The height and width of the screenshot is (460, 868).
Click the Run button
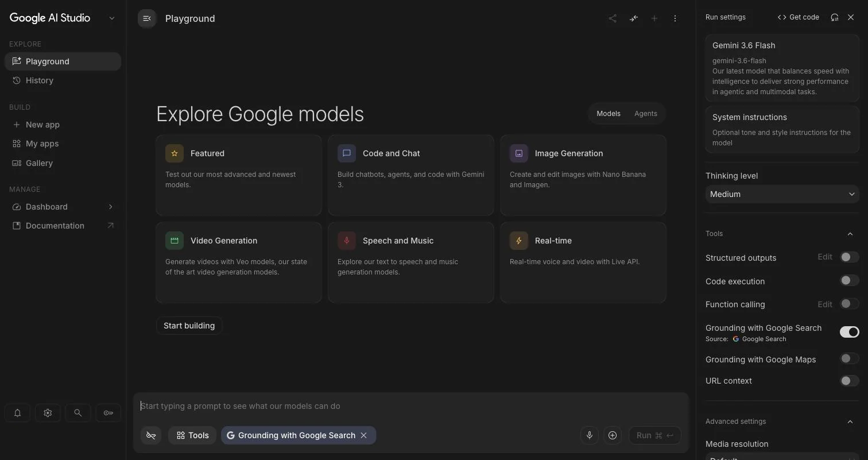click(x=654, y=435)
